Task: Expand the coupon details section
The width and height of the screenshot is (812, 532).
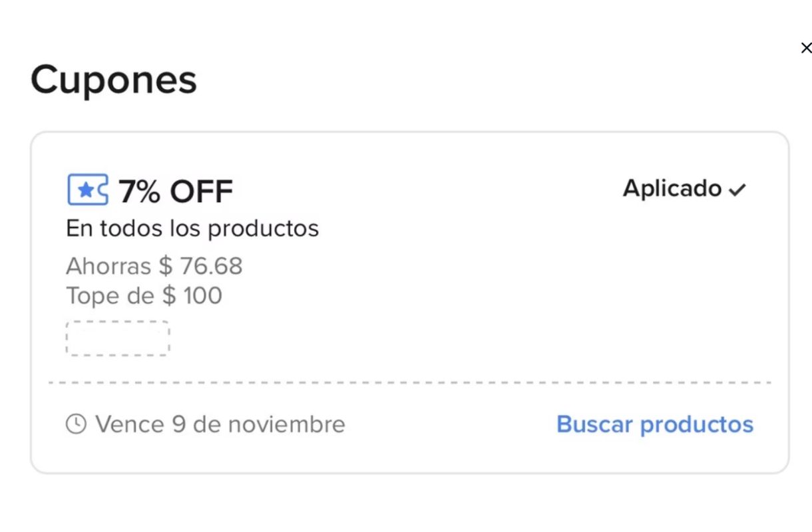Action: pyautogui.click(x=406, y=303)
